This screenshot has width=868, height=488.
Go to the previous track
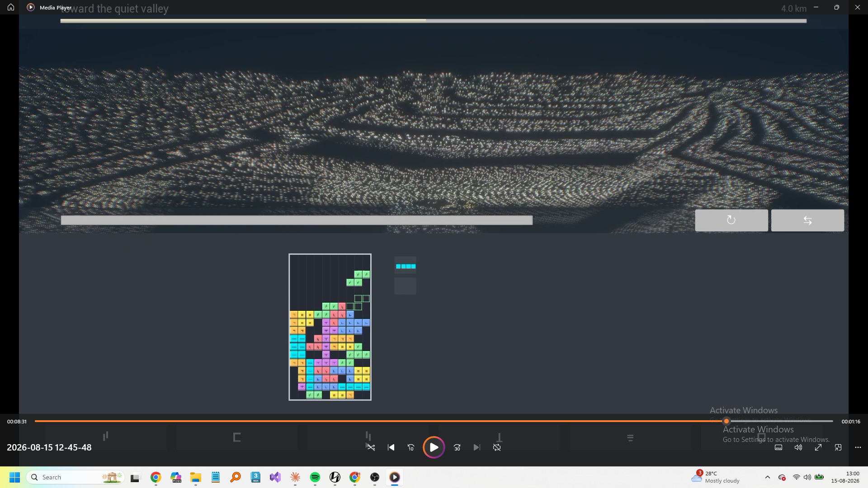(x=391, y=447)
